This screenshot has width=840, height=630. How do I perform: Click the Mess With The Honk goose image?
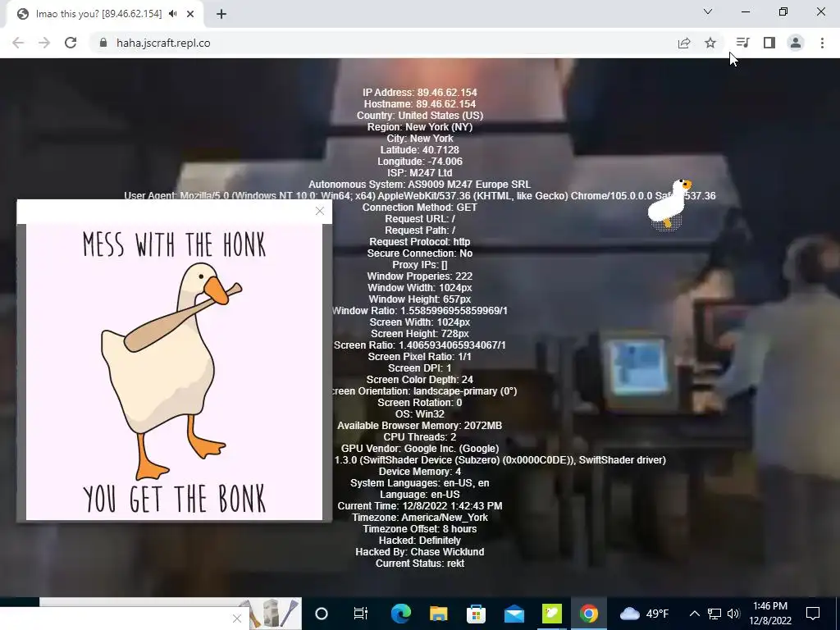tap(174, 372)
